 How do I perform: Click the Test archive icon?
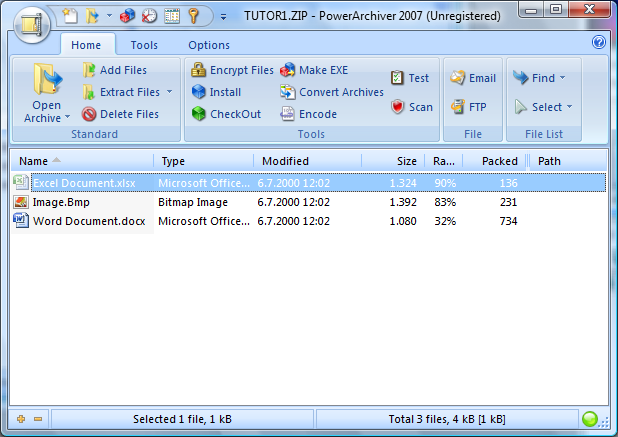pos(397,78)
